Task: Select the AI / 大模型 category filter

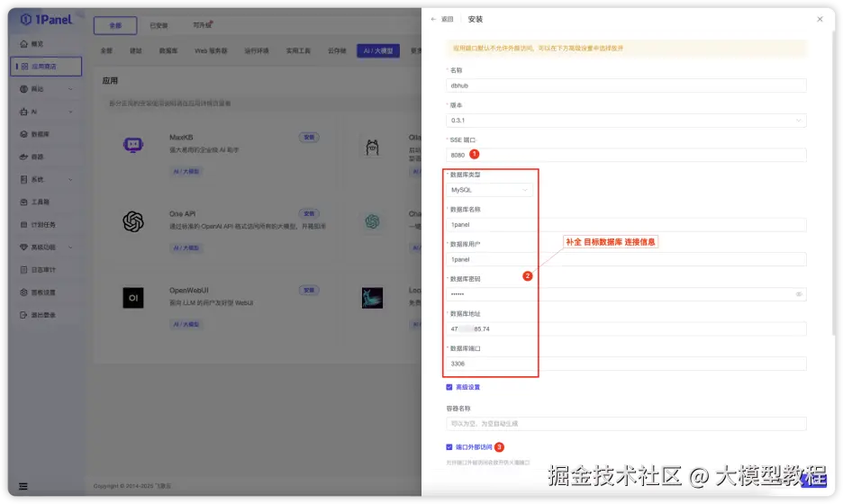Action: pyautogui.click(x=378, y=50)
